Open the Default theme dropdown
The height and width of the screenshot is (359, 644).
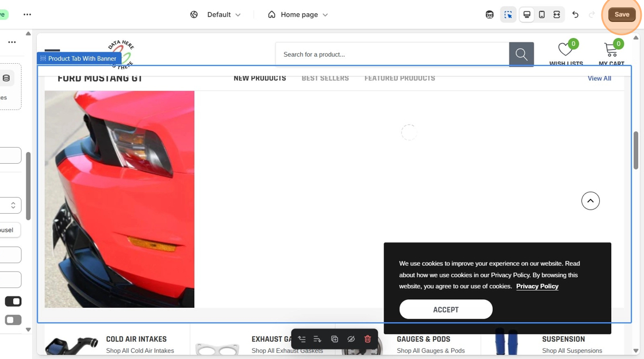224,15
